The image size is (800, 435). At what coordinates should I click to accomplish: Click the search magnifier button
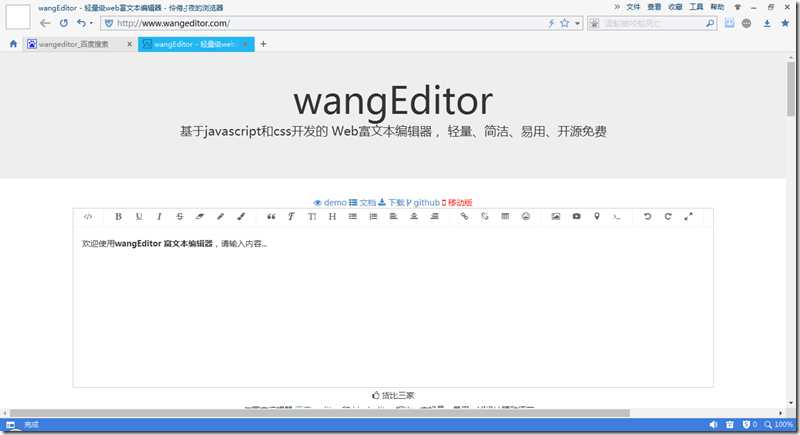(x=710, y=23)
